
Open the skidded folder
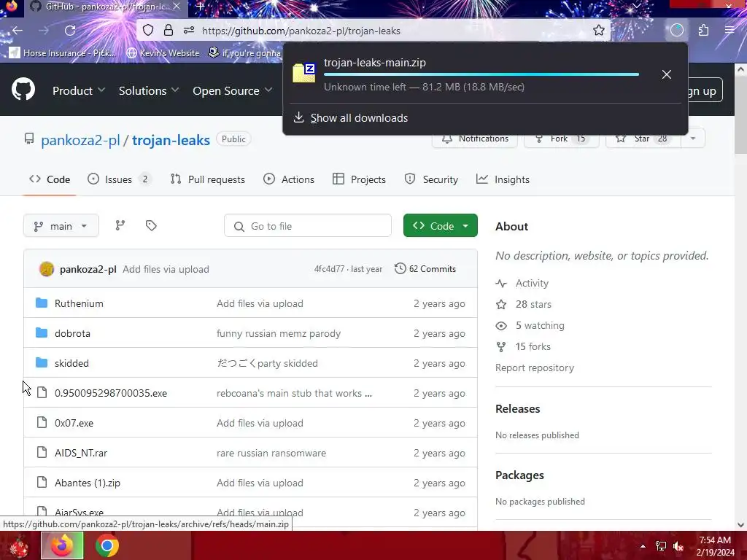71,363
